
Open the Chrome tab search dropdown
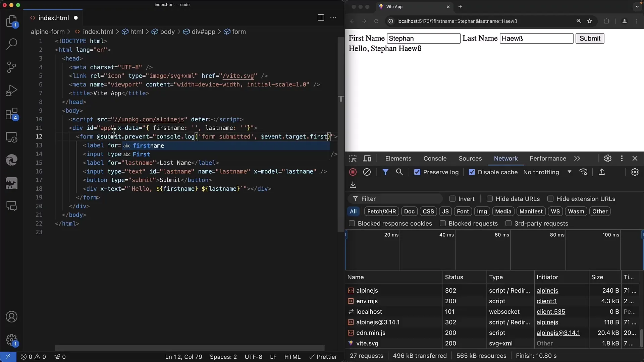[x=637, y=6]
